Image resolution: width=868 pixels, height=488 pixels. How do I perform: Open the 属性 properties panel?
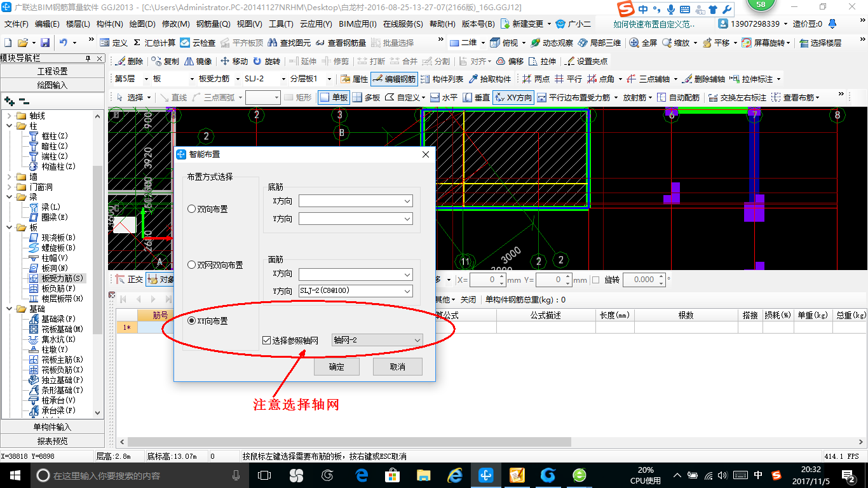click(x=355, y=79)
